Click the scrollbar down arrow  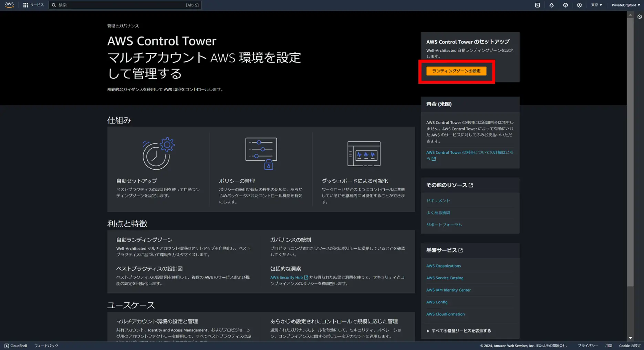pos(630,338)
